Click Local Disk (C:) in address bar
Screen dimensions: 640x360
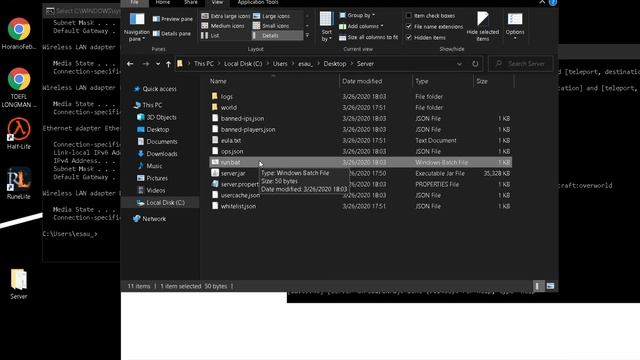[243, 64]
